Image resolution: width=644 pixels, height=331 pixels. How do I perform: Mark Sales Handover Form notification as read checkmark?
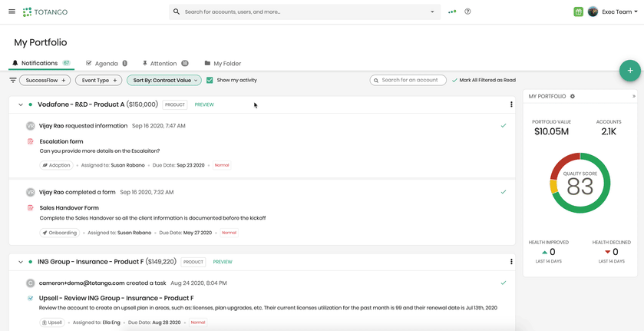coord(504,191)
